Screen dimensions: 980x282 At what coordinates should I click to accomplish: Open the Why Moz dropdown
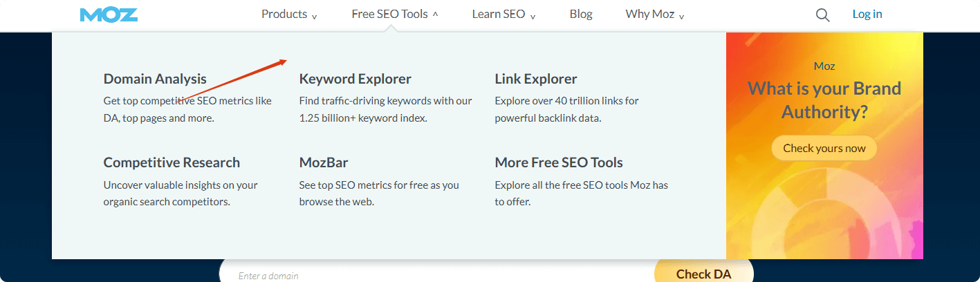[x=654, y=15]
